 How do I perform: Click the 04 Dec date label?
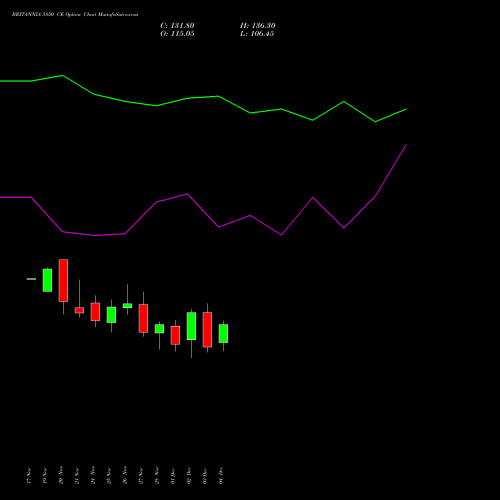coord(221,475)
